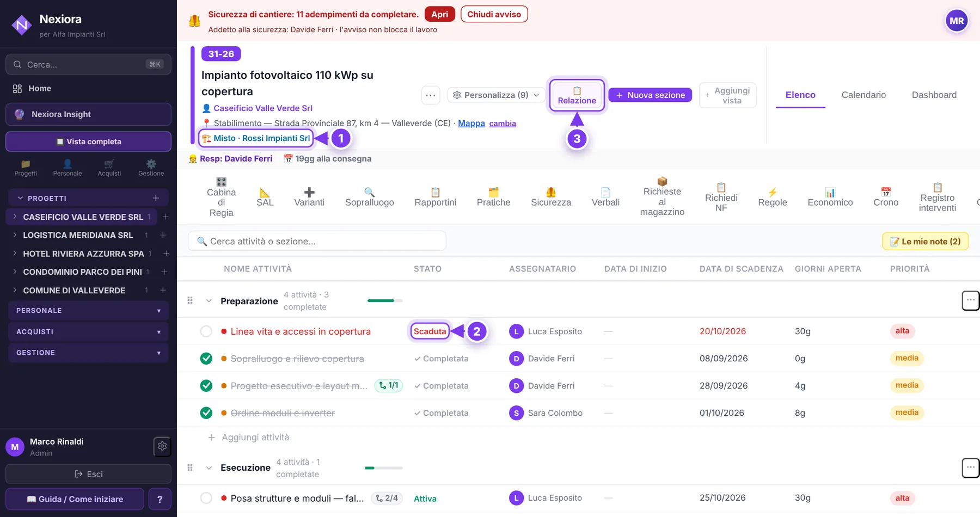Open the Rapportini section

click(435, 197)
